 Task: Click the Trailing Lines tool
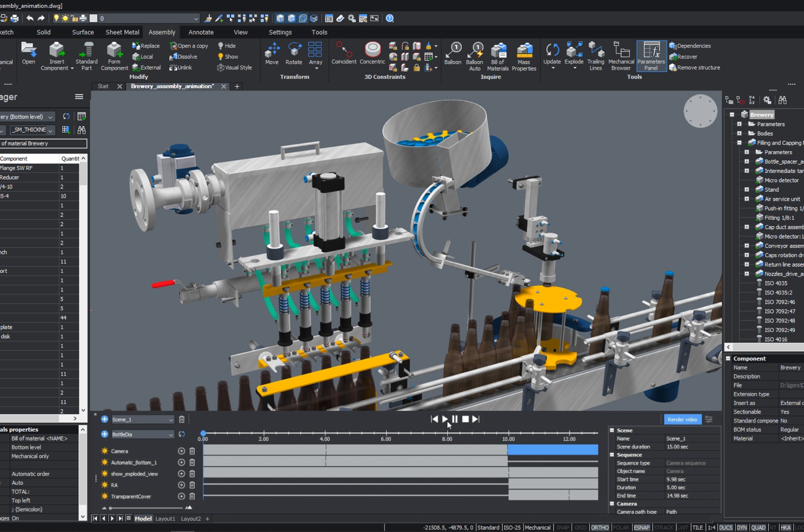[x=596, y=50]
